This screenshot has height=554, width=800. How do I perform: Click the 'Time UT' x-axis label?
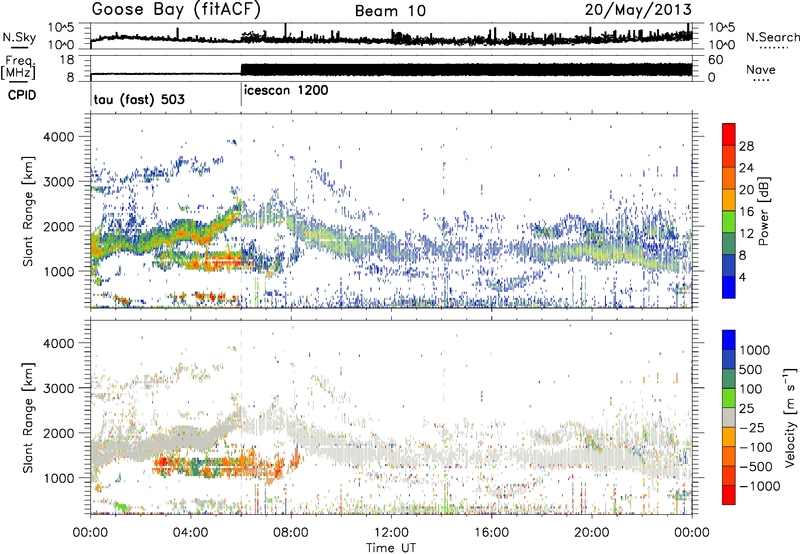[391, 548]
